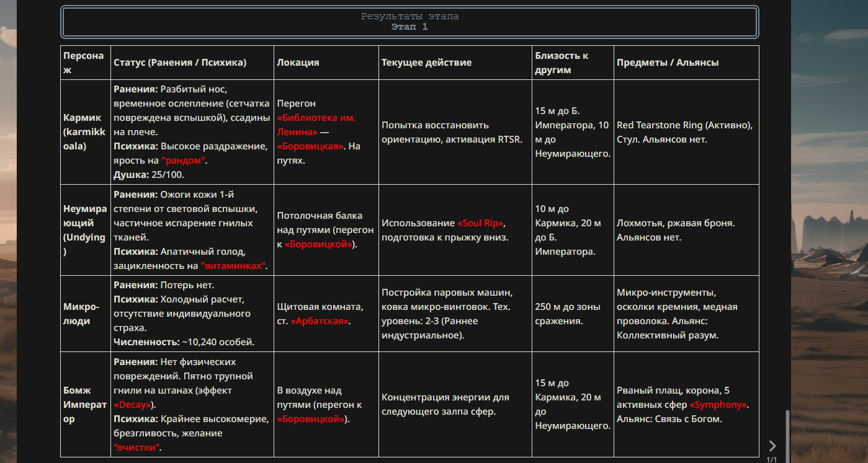Click the "Персонаж" column header
This screenshot has width=868, height=463.
[86, 63]
